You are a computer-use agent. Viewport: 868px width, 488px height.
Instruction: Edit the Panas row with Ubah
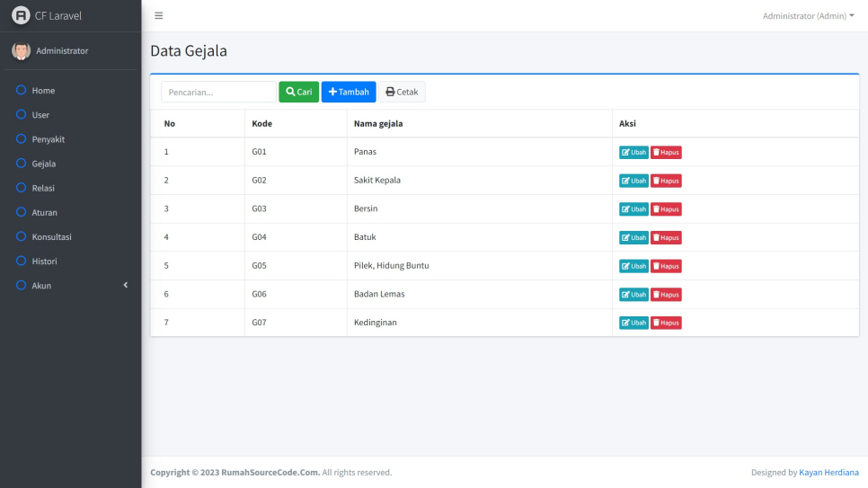pos(633,152)
